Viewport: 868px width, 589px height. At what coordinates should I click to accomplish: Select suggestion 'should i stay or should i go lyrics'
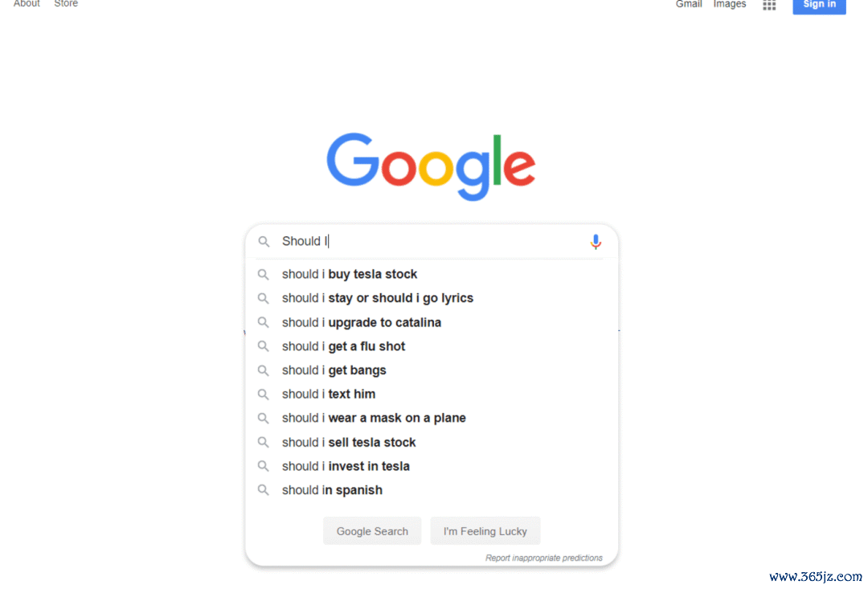tap(432, 298)
